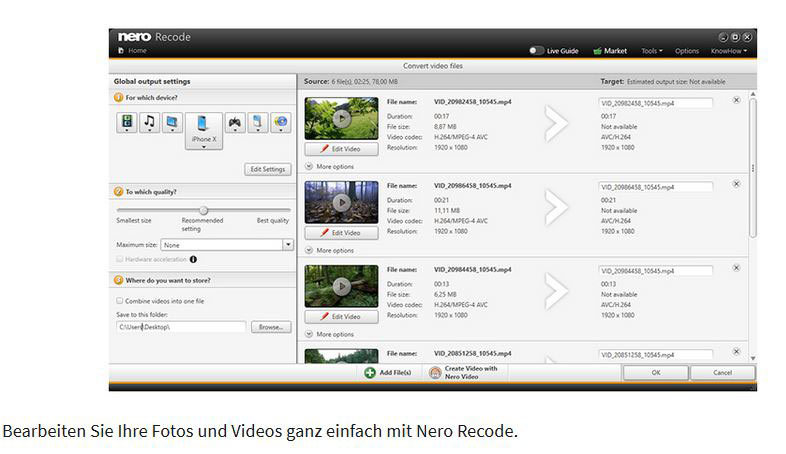Click the conversion arrow for VID_20986458_10545.mp4
The width and height of the screenshot is (786, 454).
pos(556,207)
